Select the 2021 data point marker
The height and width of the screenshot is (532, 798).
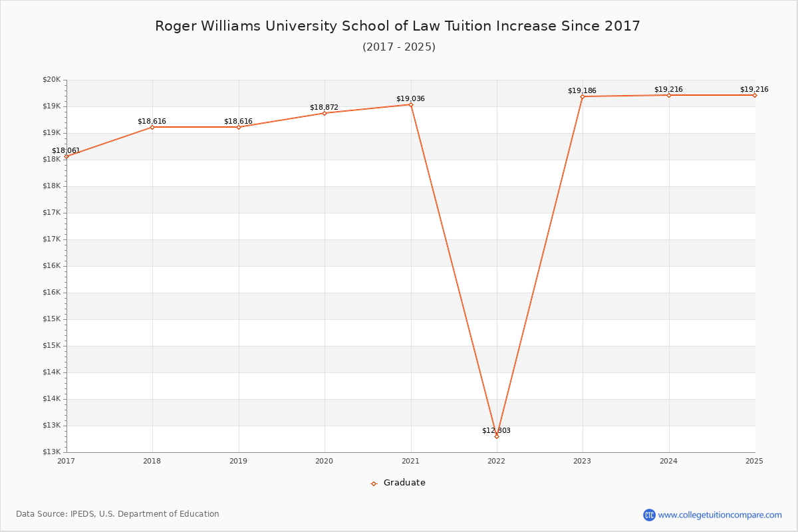(411, 104)
